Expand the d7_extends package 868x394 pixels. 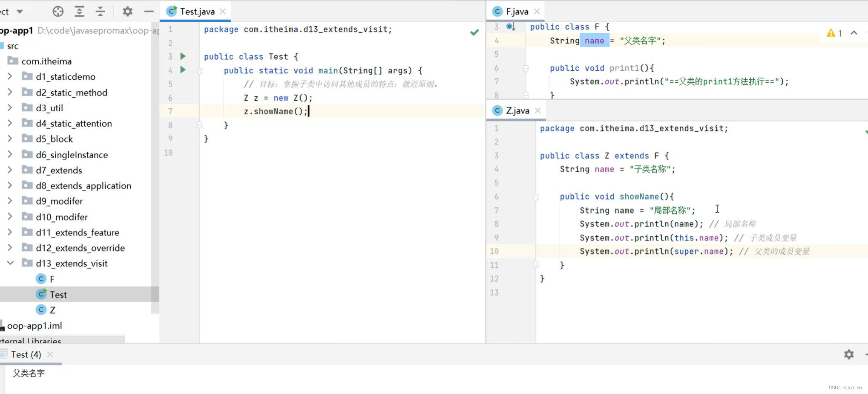[x=10, y=170]
